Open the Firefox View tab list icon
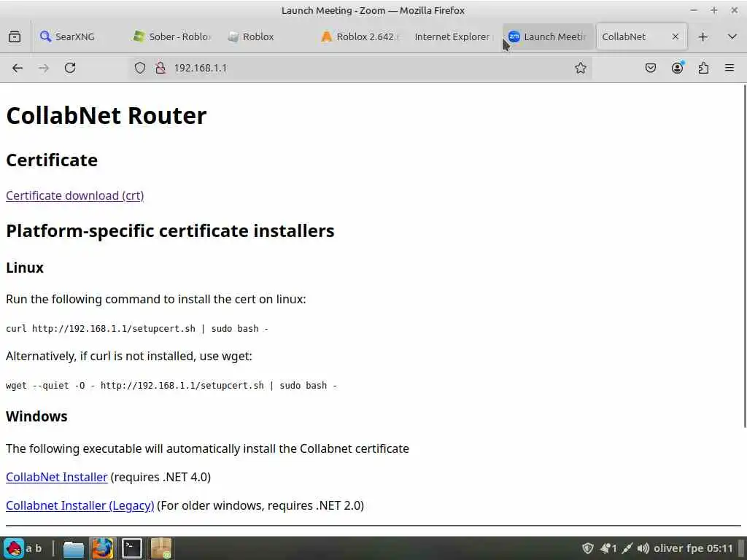Image resolution: width=747 pixels, height=560 pixels. [15, 36]
